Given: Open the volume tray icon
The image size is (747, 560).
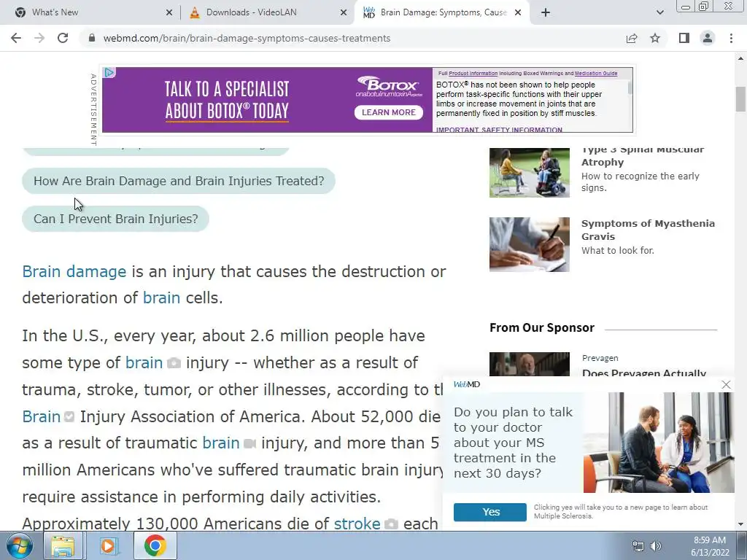Looking at the screenshot, I should point(656,546).
